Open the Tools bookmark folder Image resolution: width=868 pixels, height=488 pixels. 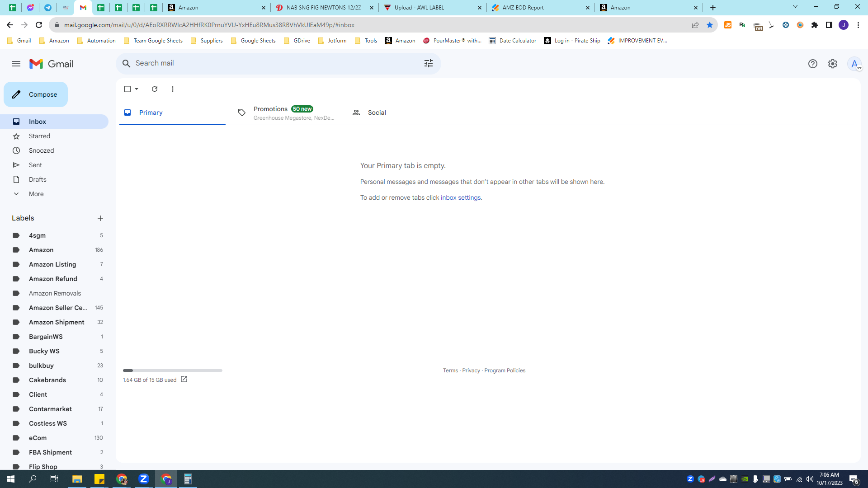tap(366, 41)
